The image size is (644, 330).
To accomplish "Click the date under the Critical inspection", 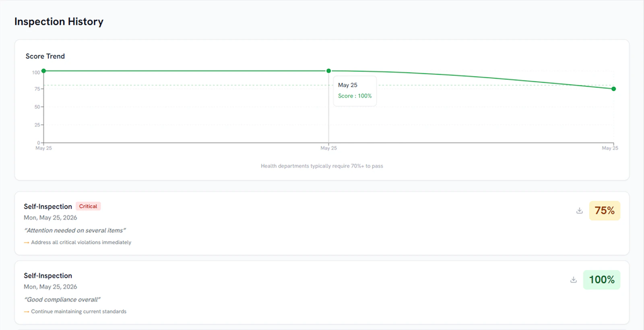I will [50, 217].
